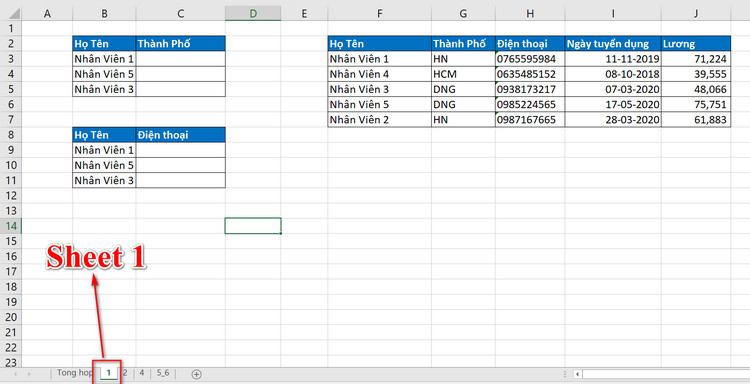This screenshot has width=750, height=384.
Task: Select column C header
Action: click(180, 14)
